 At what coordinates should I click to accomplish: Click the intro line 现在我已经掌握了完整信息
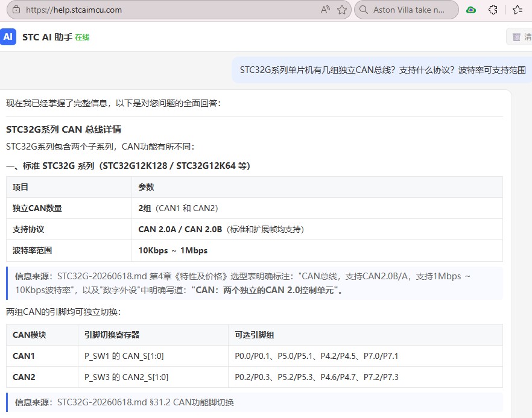pos(113,103)
